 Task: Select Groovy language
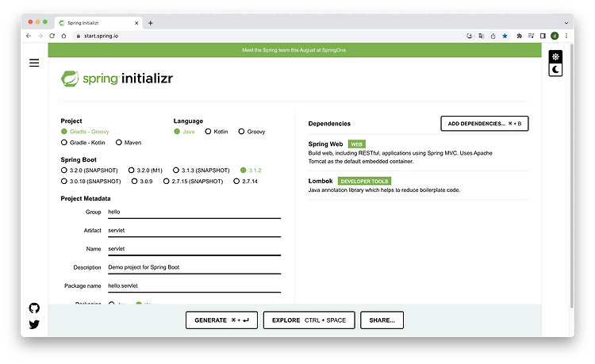click(x=252, y=132)
